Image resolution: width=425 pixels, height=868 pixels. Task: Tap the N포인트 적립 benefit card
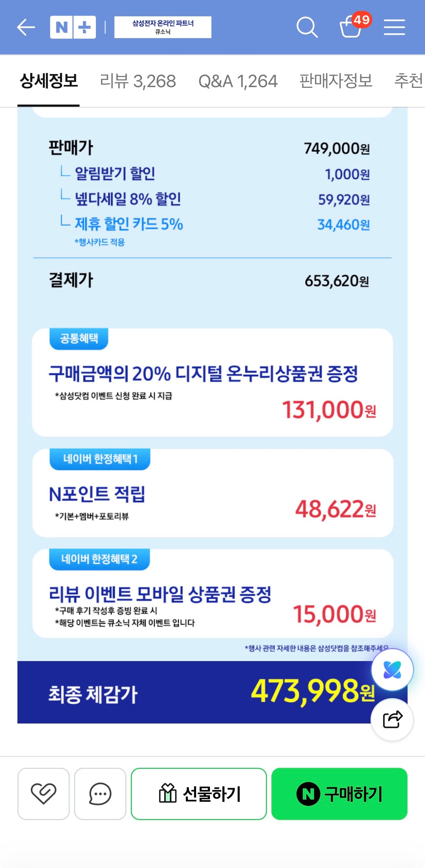pos(212,493)
